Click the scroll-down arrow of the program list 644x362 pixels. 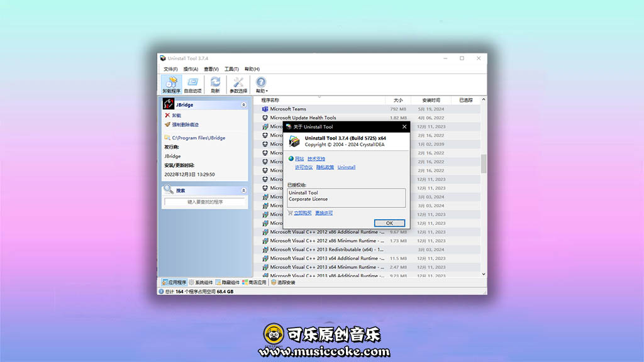pyautogui.click(x=484, y=274)
